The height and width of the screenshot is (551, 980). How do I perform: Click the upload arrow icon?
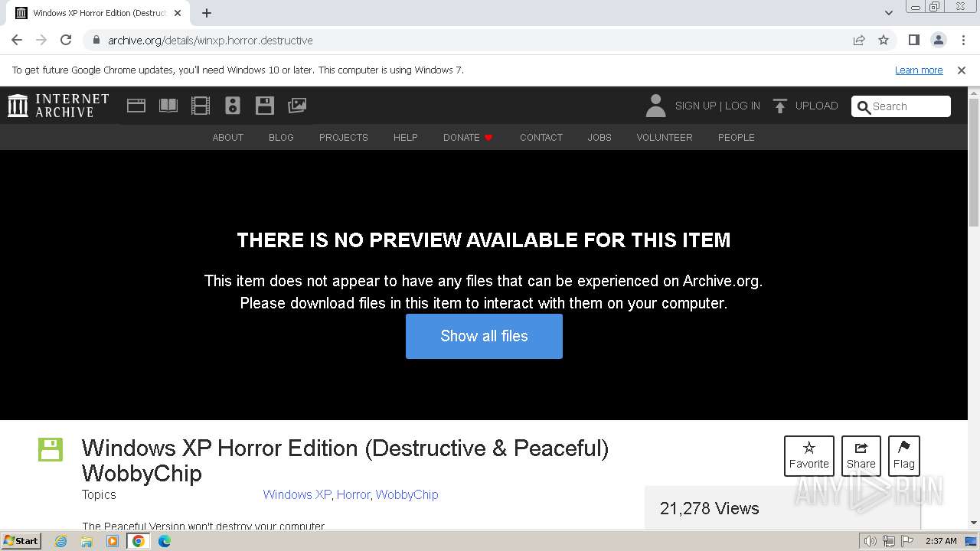(780, 106)
